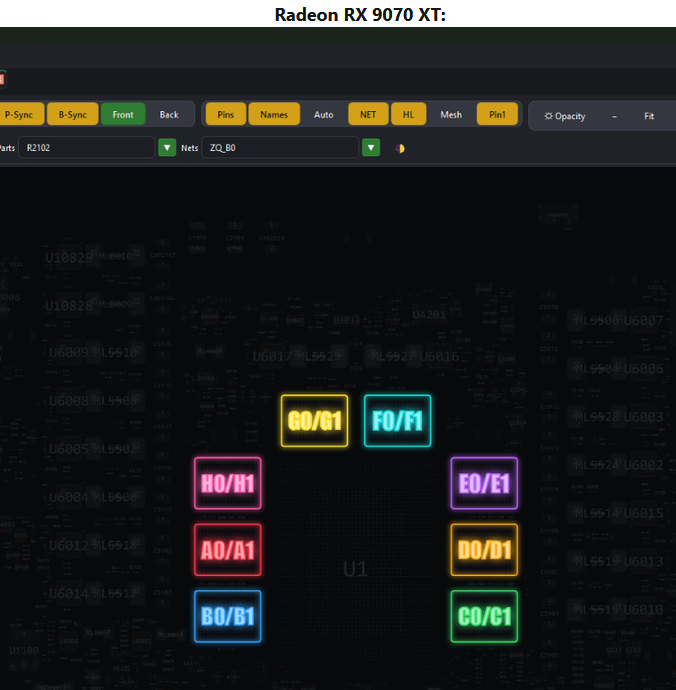Click the U6003 component label
Screen dimensions: 676x690
pos(643,417)
